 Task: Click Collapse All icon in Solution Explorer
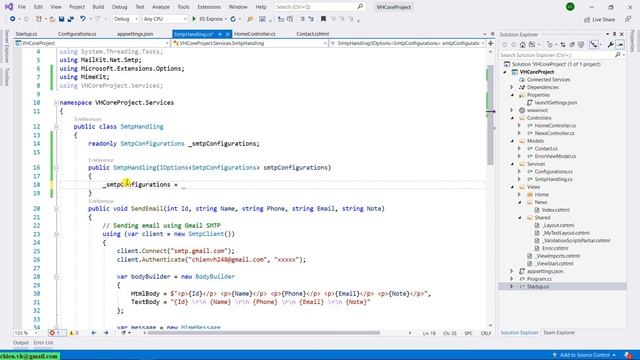572,44
